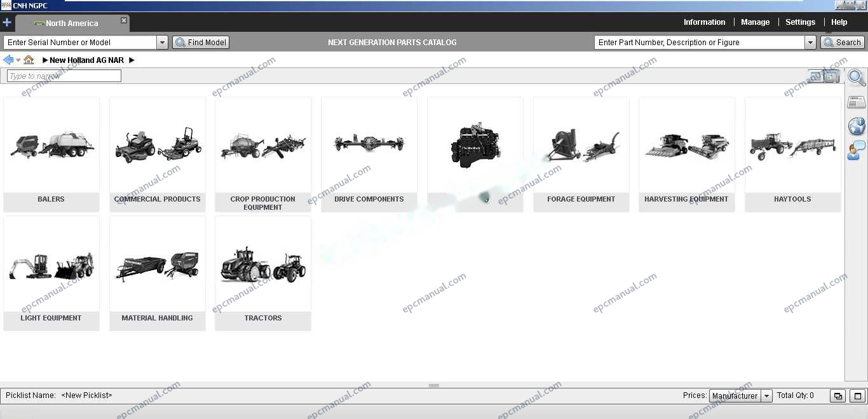Close the North America tab

click(124, 20)
